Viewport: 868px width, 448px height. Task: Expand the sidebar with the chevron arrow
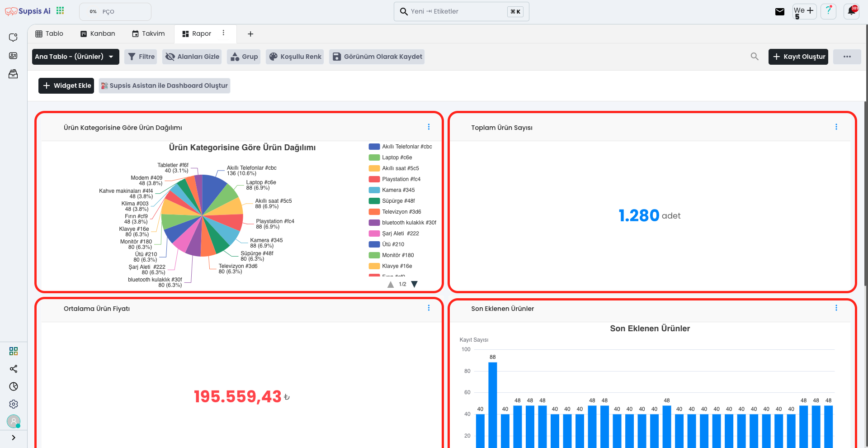14,438
